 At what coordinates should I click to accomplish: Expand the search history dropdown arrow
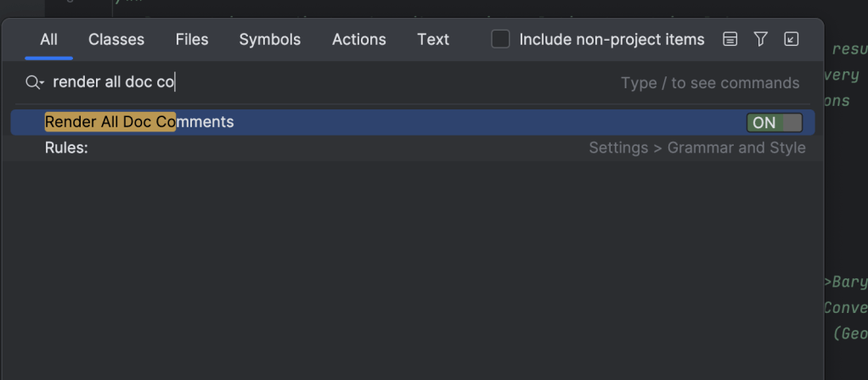click(x=41, y=84)
